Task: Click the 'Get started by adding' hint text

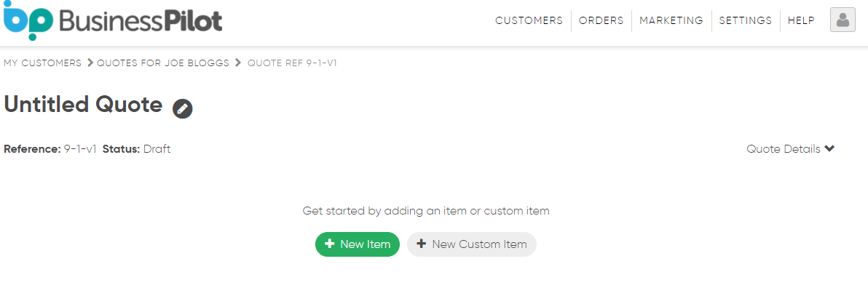Action: [x=426, y=211]
